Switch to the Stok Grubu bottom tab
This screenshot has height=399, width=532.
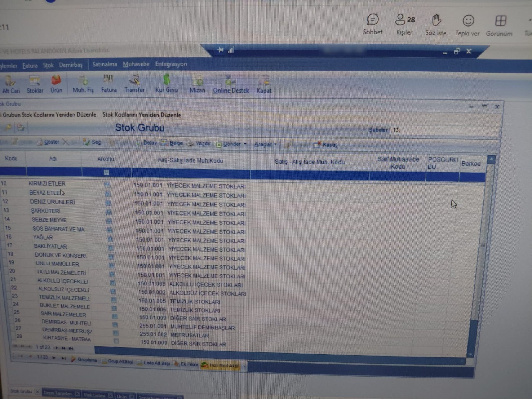tap(21, 391)
